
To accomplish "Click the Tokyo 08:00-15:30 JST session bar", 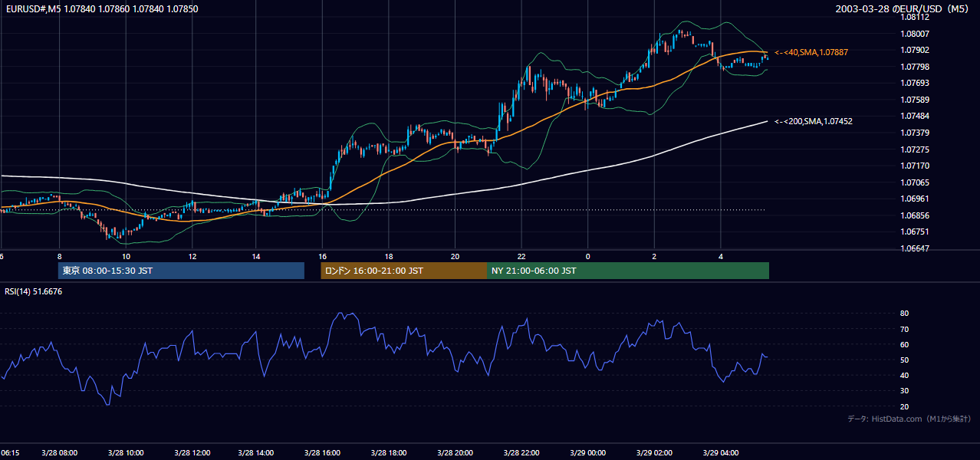I will coord(181,271).
